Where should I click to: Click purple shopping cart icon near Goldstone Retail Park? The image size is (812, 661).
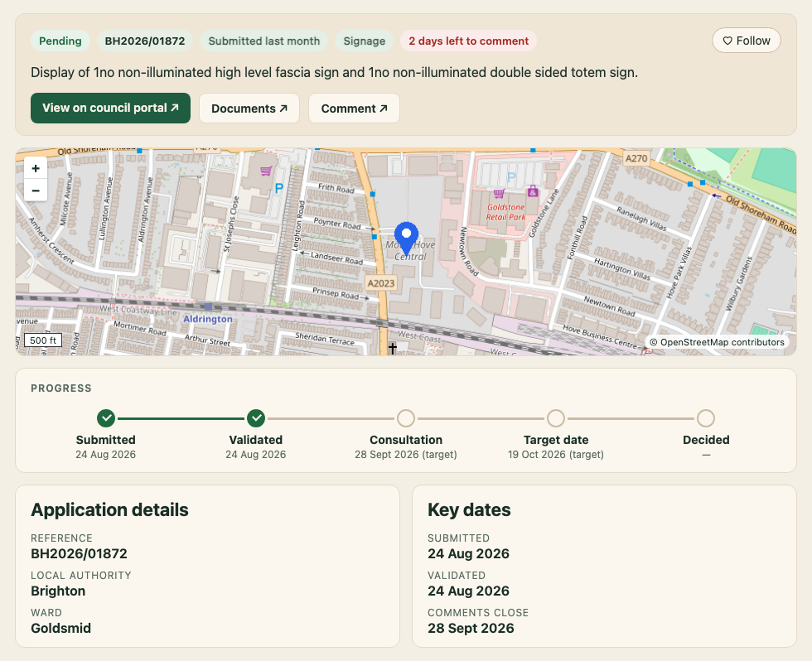coord(499,194)
